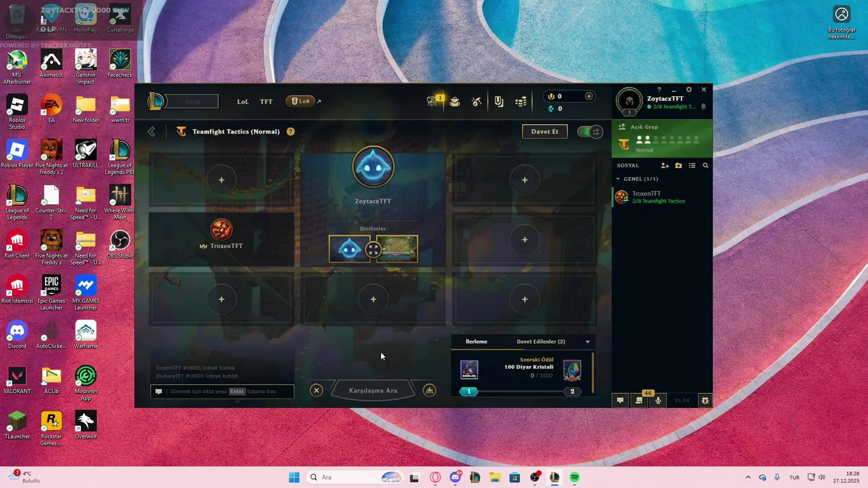Click the bug report icon in bottom corner
Screen dimensions: 868x488
coord(705,401)
